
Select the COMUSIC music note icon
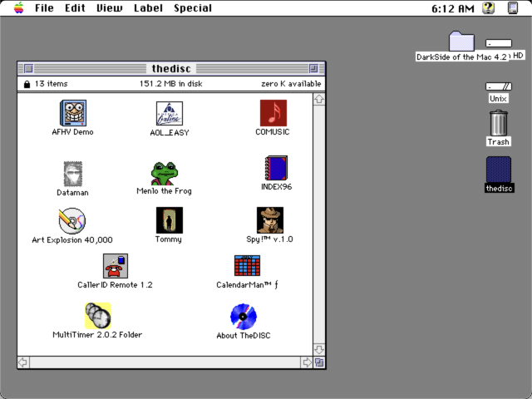(x=273, y=113)
